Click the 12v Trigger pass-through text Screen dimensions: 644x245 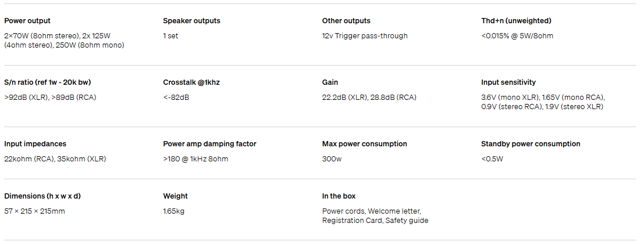365,36
